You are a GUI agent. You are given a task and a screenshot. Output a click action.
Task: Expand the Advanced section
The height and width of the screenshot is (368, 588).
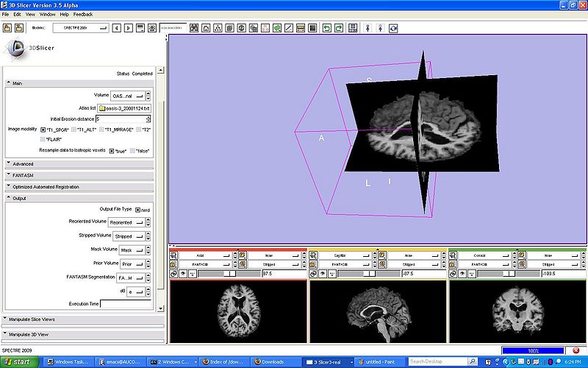(79, 164)
